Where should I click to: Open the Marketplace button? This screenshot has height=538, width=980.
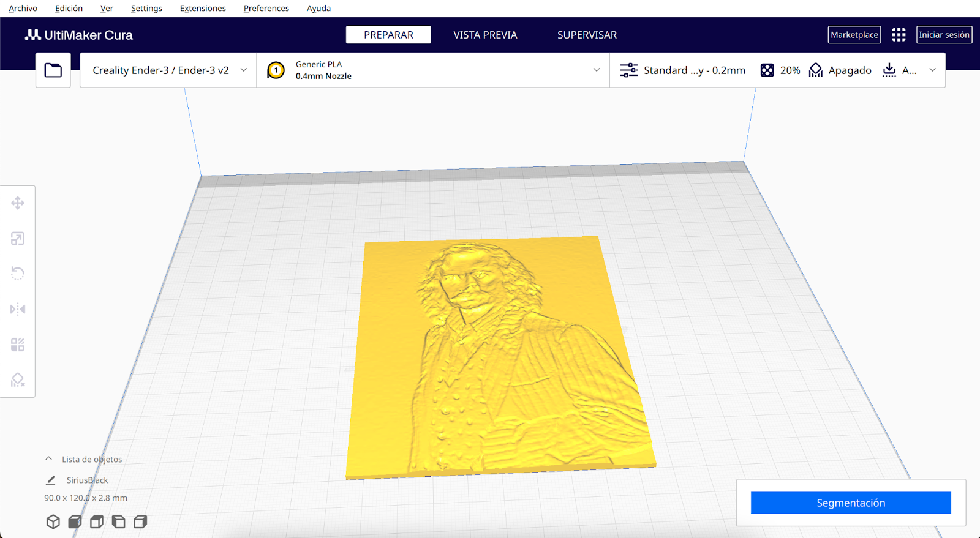click(x=854, y=35)
